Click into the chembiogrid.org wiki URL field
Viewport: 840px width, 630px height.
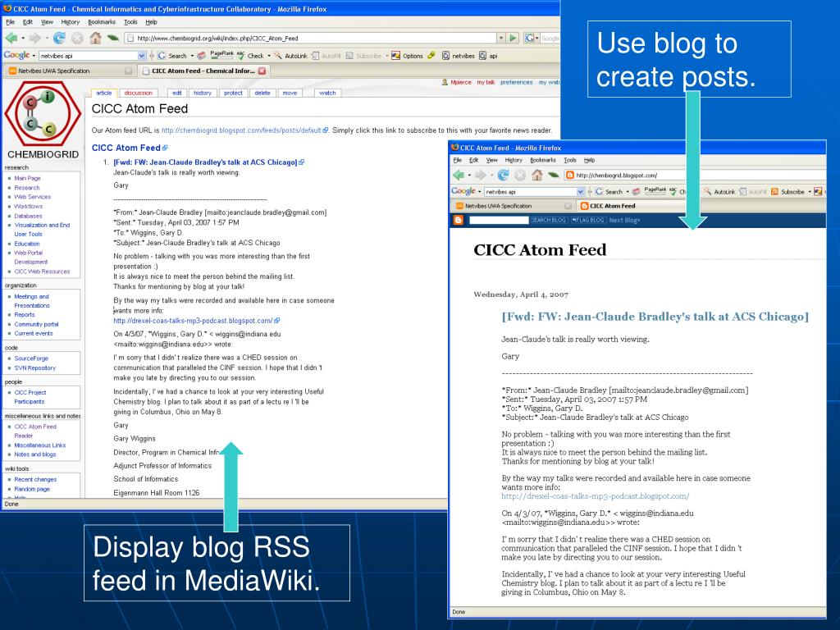pyautogui.click(x=311, y=38)
